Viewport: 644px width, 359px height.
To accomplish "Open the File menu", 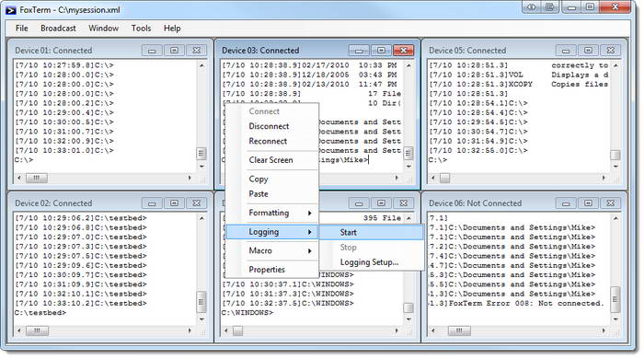I will click(x=22, y=29).
